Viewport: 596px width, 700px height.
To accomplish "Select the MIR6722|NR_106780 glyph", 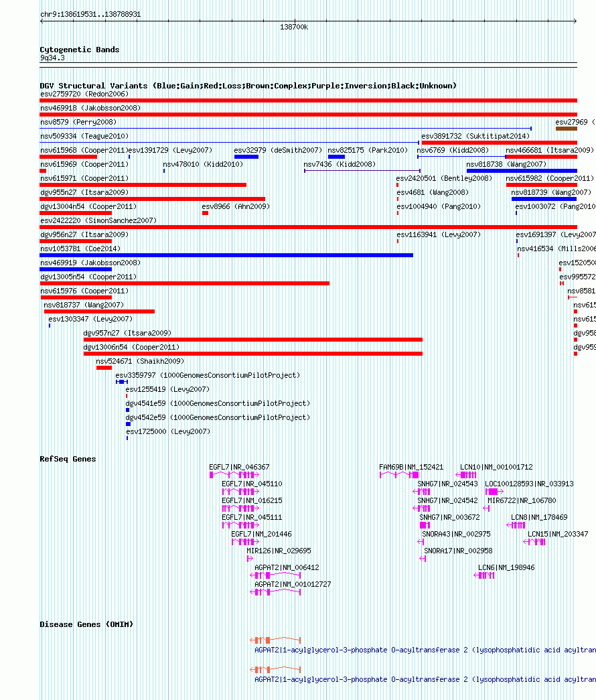I will 487,508.
